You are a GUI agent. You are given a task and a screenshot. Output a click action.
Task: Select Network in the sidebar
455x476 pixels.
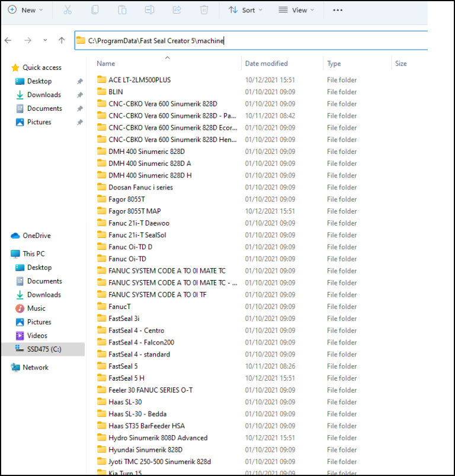click(30, 367)
